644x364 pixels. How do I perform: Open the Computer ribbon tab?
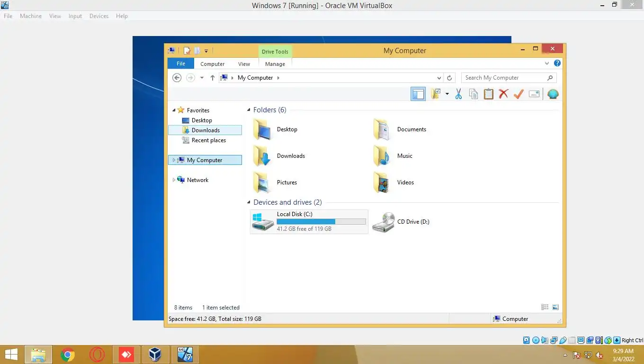(x=212, y=64)
